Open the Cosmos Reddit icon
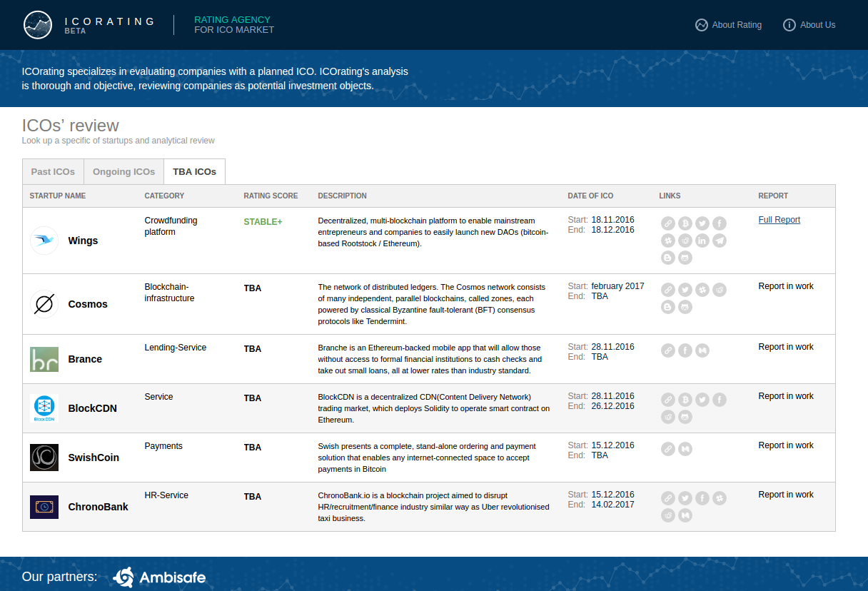Screen dimensions: 868x591 click(x=720, y=290)
